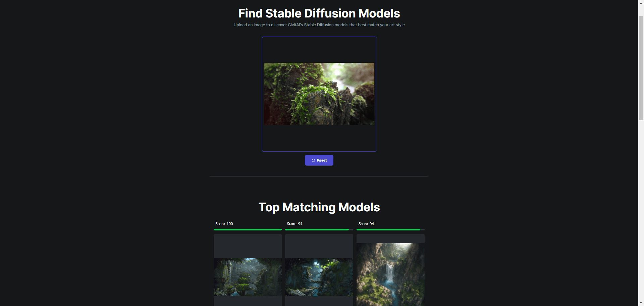Click the circular arrow icon on Reset
Viewport: 644px width, 306px height.
click(x=313, y=160)
